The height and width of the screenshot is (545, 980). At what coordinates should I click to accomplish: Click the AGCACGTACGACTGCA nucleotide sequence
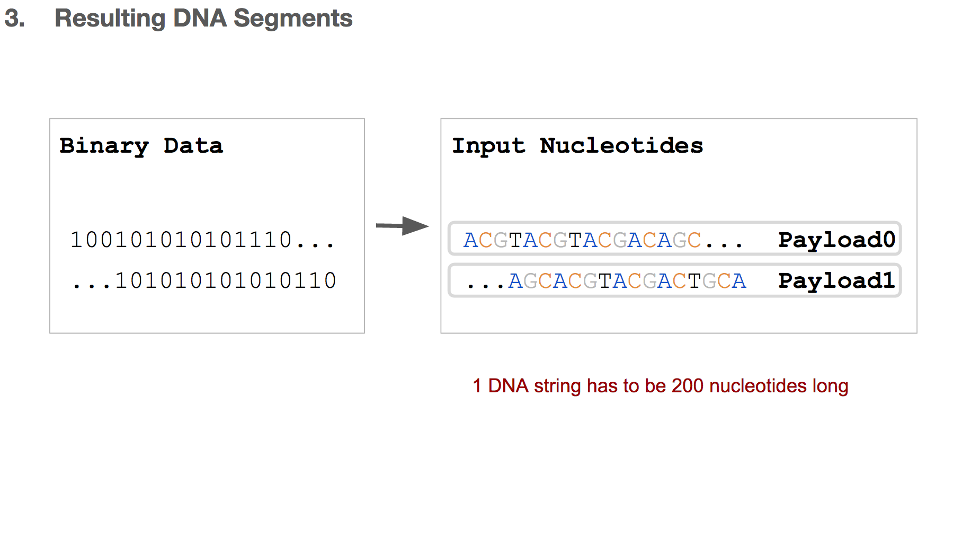627,280
